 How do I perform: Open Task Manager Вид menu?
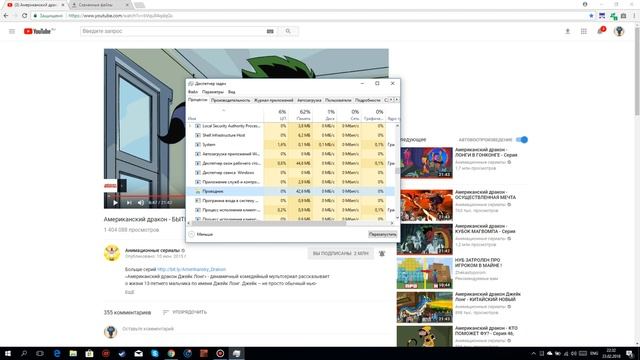point(231,92)
